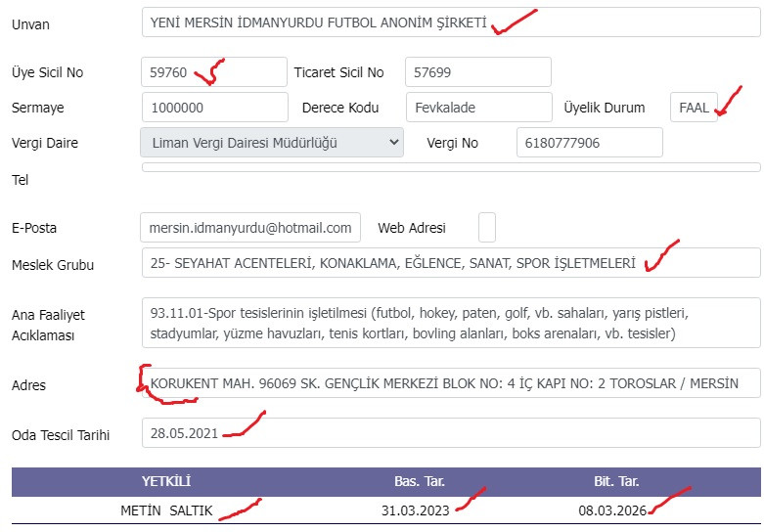Click the Oda Tescil Tarihi label
The width and height of the screenshot is (764, 532).
61,435
